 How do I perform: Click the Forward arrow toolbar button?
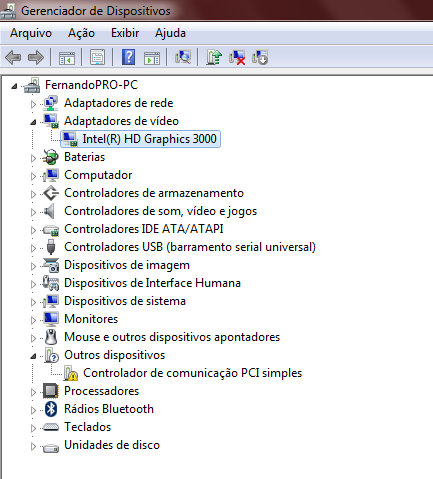[36, 57]
